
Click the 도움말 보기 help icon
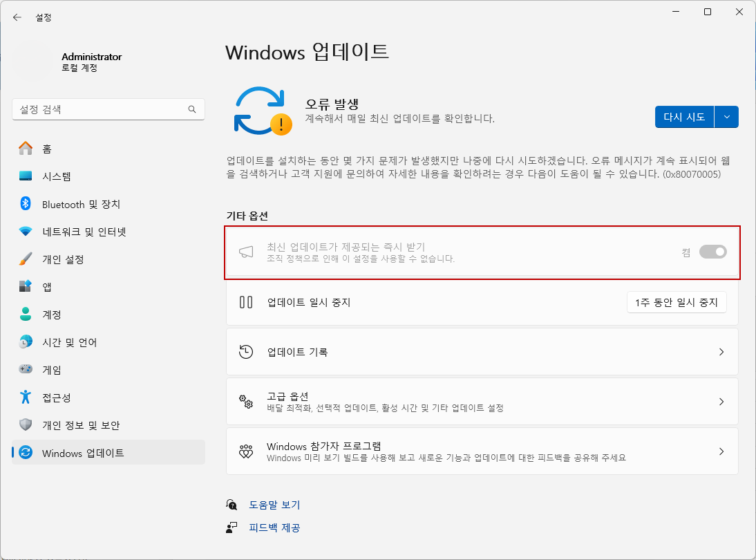(231, 505)
